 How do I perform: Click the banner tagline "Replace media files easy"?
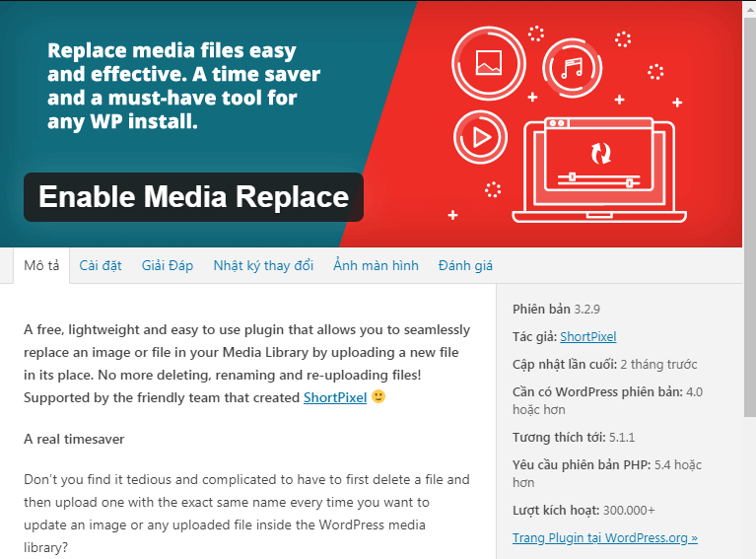172,51
